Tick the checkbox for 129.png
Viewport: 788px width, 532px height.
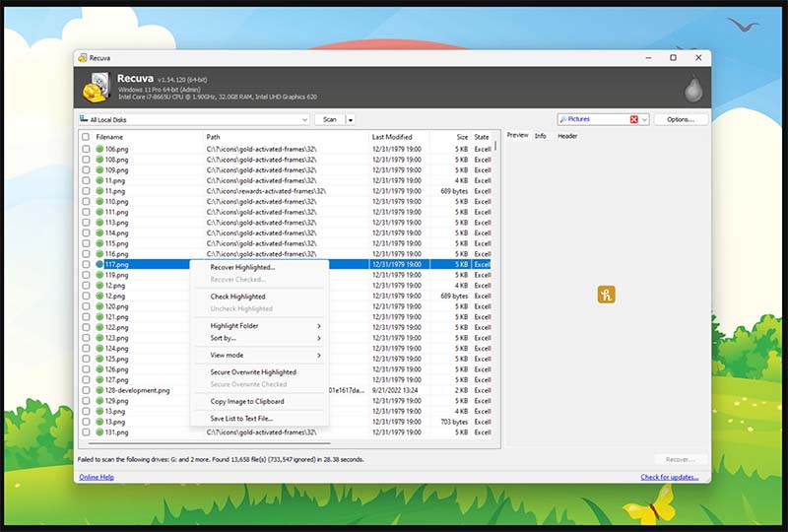[87, 401]
